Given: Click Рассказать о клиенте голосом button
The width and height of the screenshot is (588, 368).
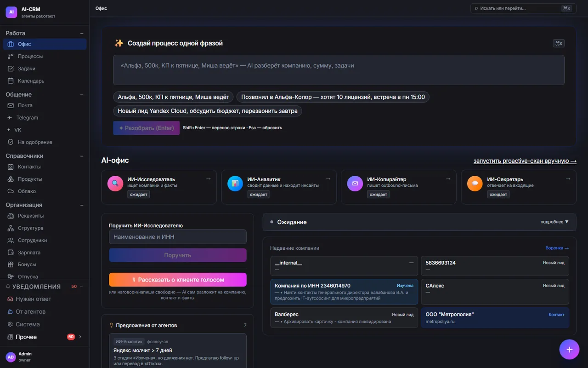Looking at the screenshot, I should click(178, 280).
